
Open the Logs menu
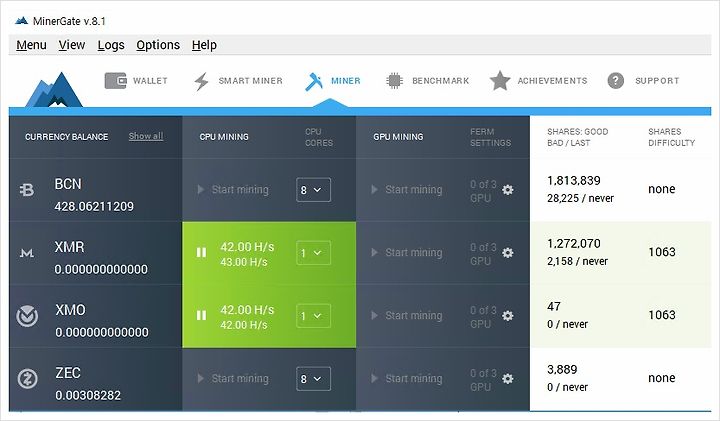(x=111, y=45)
